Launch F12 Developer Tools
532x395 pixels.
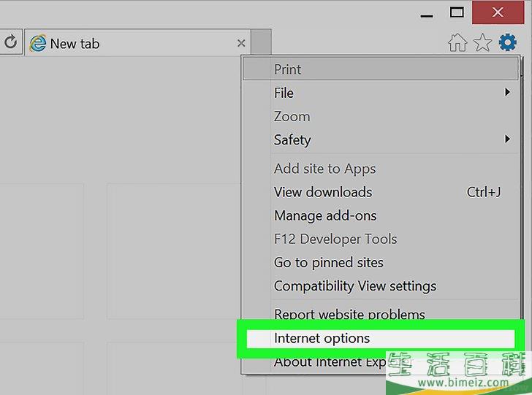click(381, 239)
